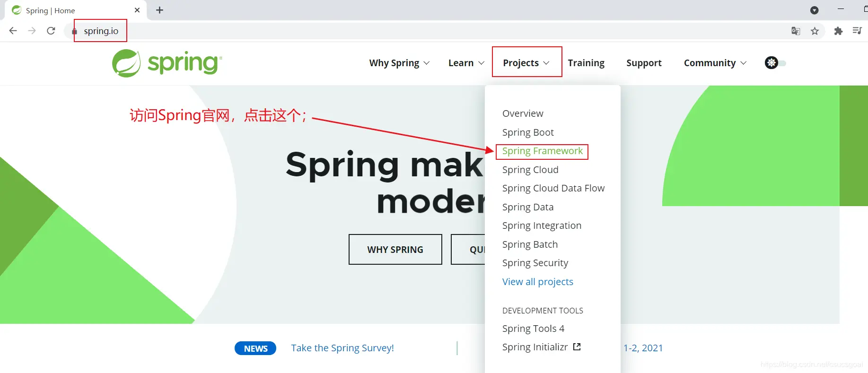Click the Chrome profile dropdown circle icon

tap(815, 10)
